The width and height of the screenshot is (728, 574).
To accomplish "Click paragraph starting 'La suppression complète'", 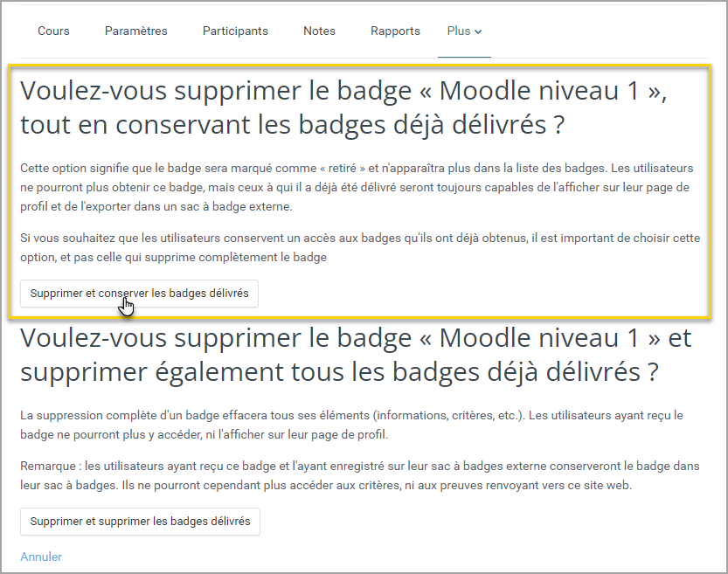I will pyautogui.click(x=351, y=425).
